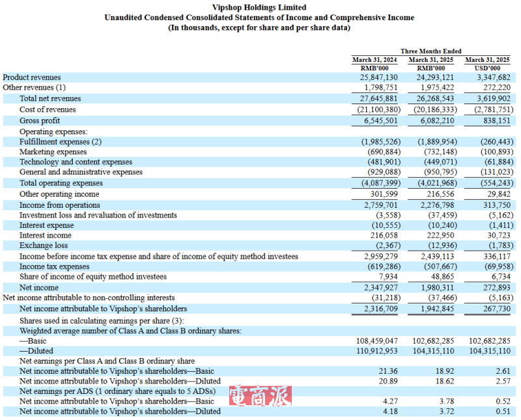Select the 'Total net revenues' label

tap(50, 98)
